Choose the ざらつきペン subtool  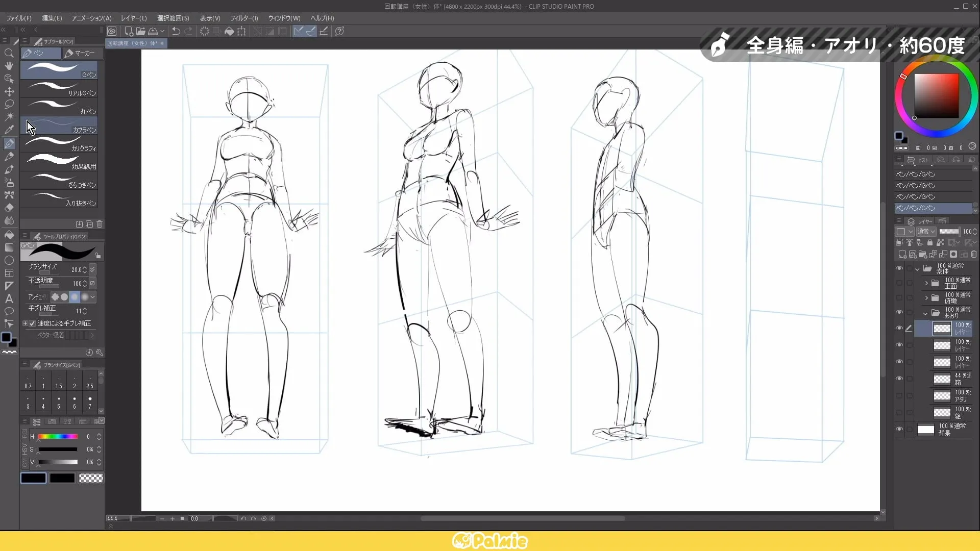59,180
